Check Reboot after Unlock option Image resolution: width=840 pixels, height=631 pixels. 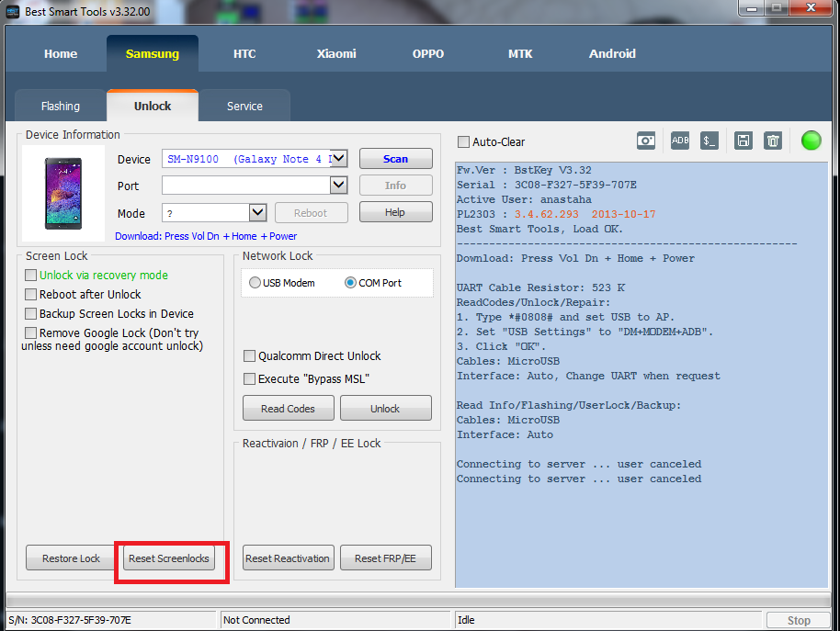31,294
